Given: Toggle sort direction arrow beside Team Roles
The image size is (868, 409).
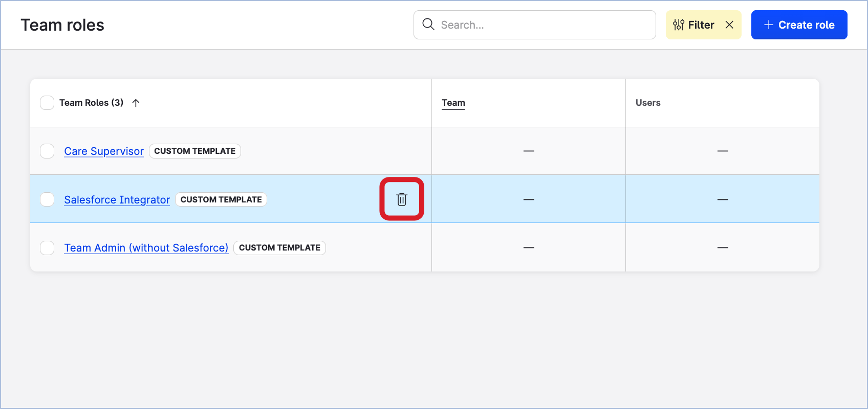Looking at the screenshot, I should point(136,103).
